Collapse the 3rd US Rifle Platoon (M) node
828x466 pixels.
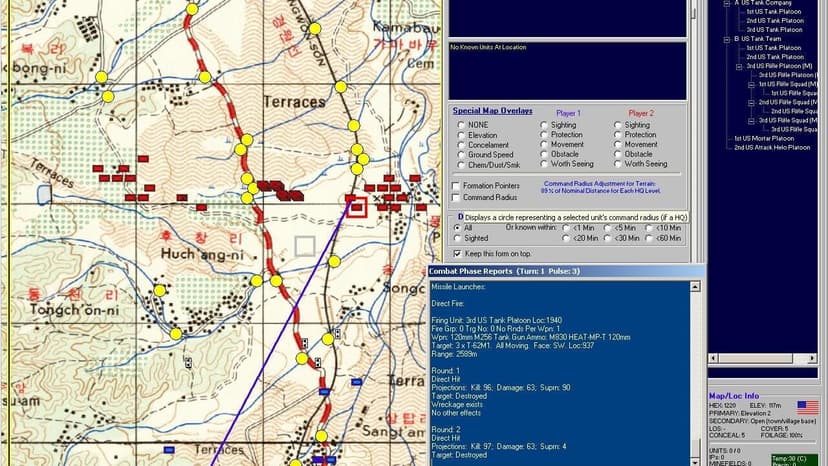point(739,67)
